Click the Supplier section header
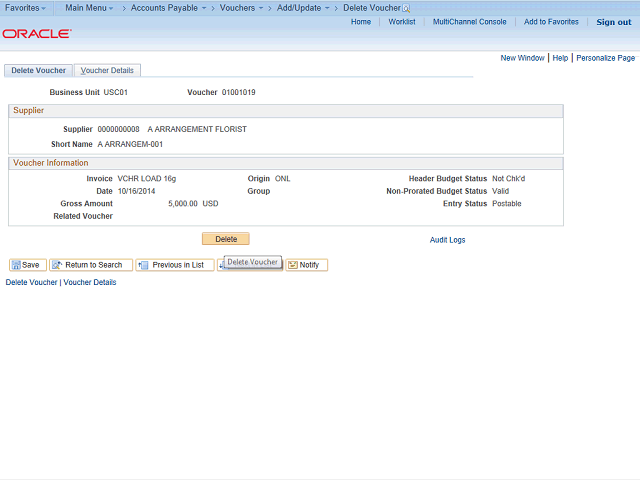The image size is (640, 480). point(286,111)
